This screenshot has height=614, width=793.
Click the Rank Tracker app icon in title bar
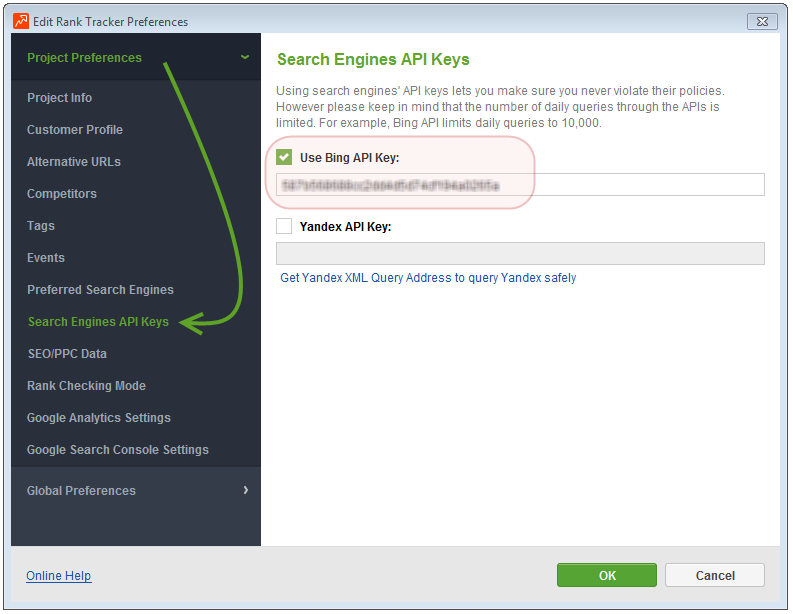pos(21,21)
